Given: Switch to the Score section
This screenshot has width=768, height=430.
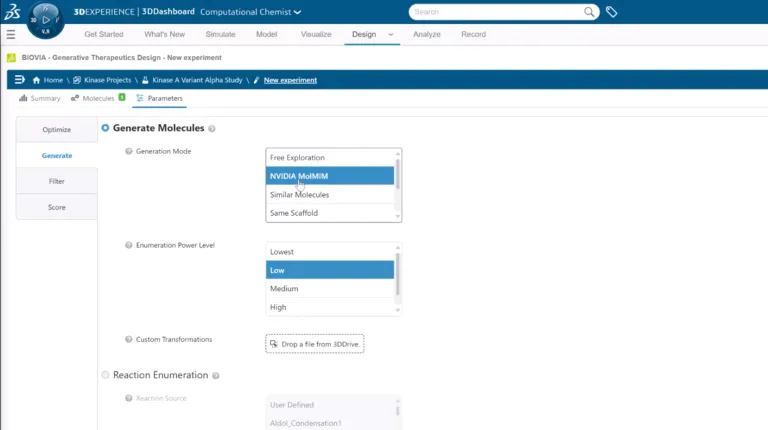Looking at the screenshot, I should [x=57, y=207].
